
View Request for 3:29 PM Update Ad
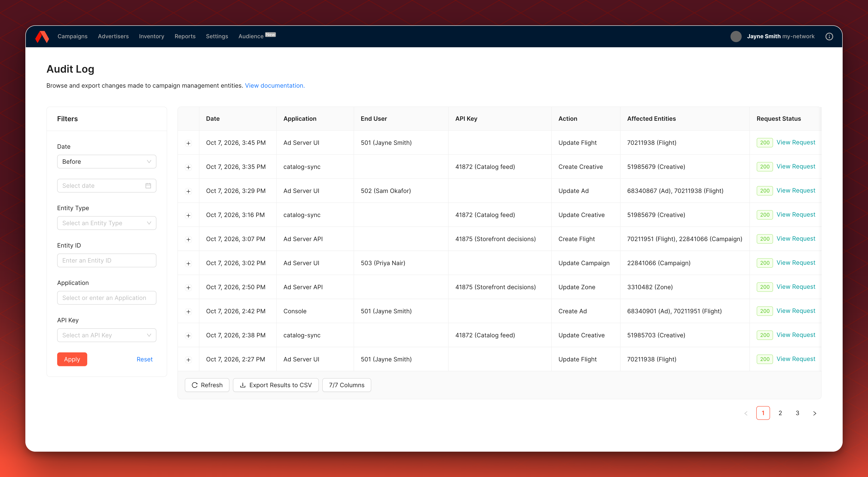[x=796, y=191]
